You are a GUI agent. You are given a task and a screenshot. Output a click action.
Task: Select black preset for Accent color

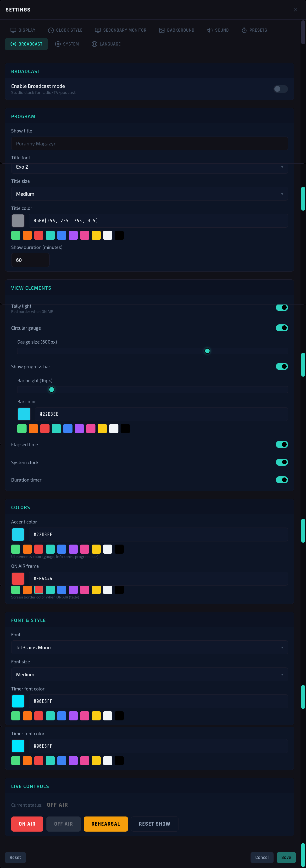[119, 549]
